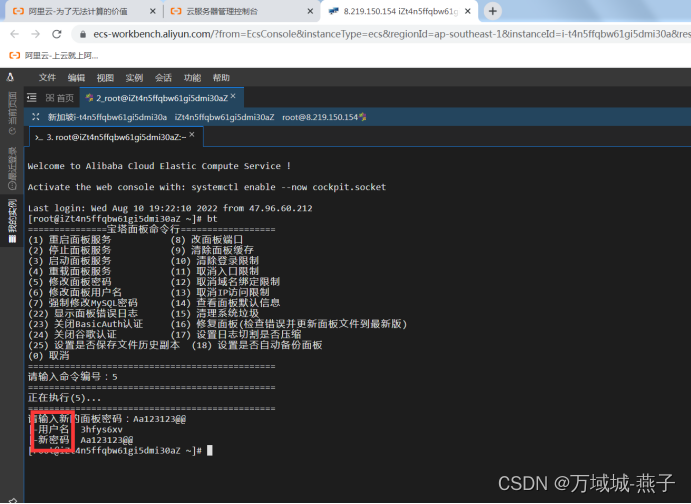The height and width of the screenshot is (504, 691).
Task: Open the 会话 menu
Action: coord(163,78)
